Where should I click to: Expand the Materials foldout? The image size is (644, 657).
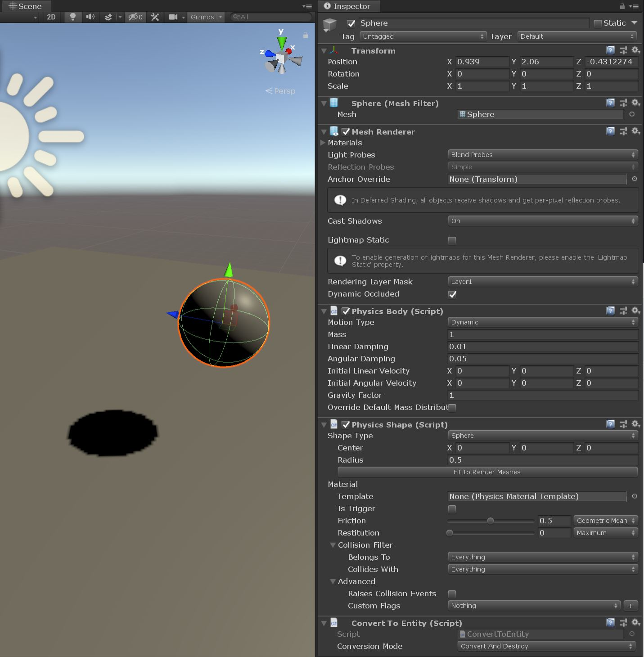(x=323, y=143)
